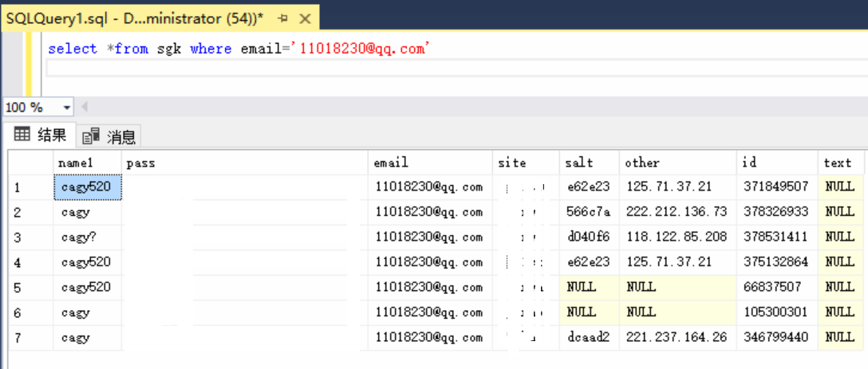Viewport: 868px width, 369px height.
Task: Click the id column header
Action: pos(778,163)
